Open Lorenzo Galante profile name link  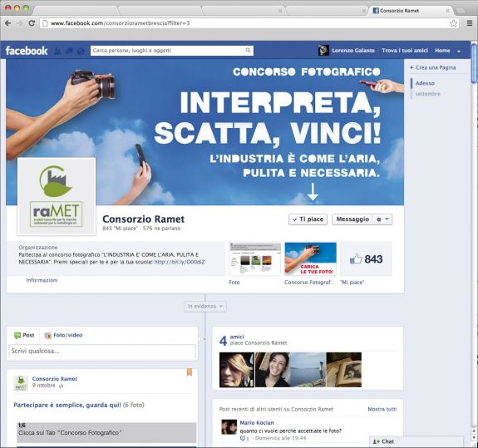(x=353, y=50)
